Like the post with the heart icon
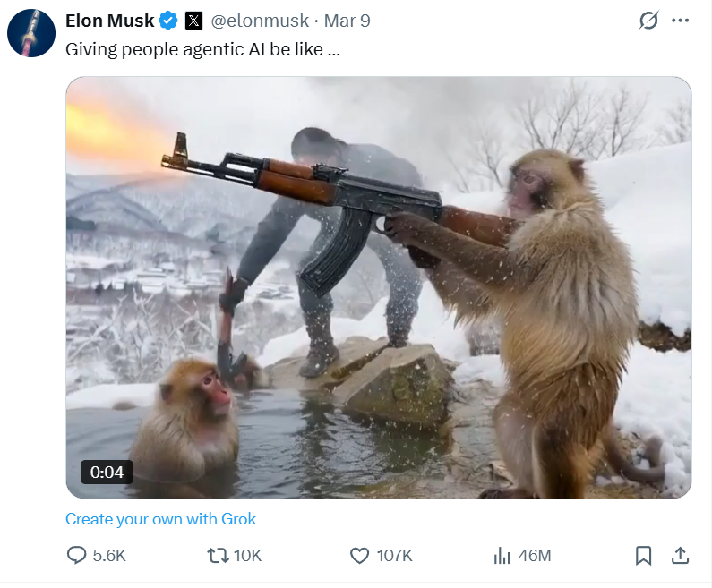Viewport: 712px width, 588px height. point(359,556)
